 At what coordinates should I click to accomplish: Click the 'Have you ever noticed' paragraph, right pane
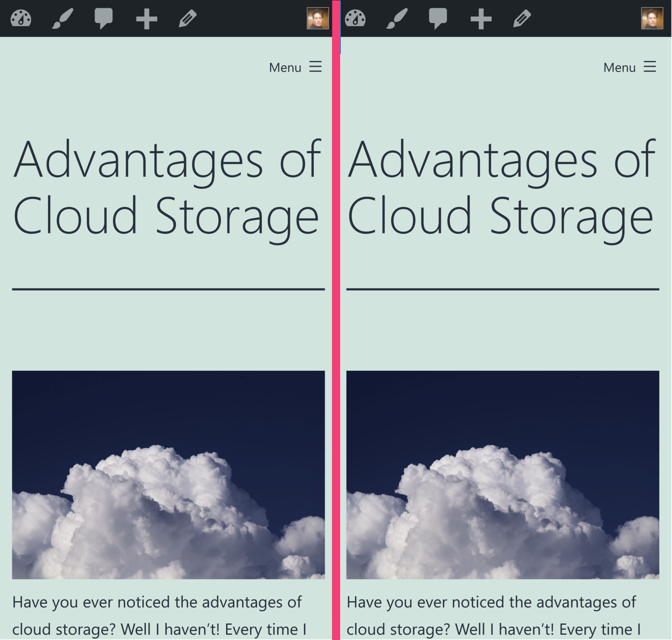click(494, 616)
